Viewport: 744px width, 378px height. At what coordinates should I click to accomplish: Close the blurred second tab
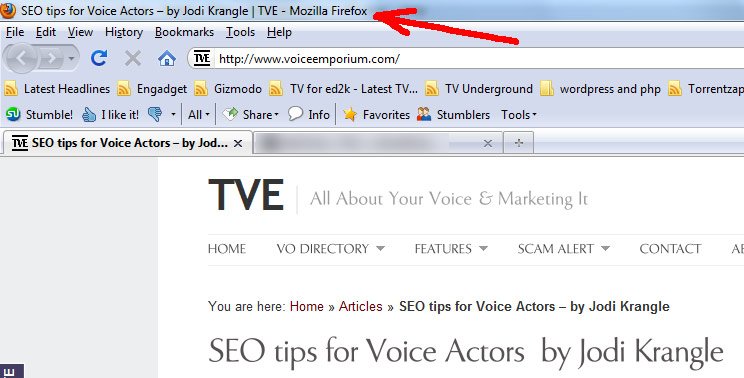coord(487,143)
